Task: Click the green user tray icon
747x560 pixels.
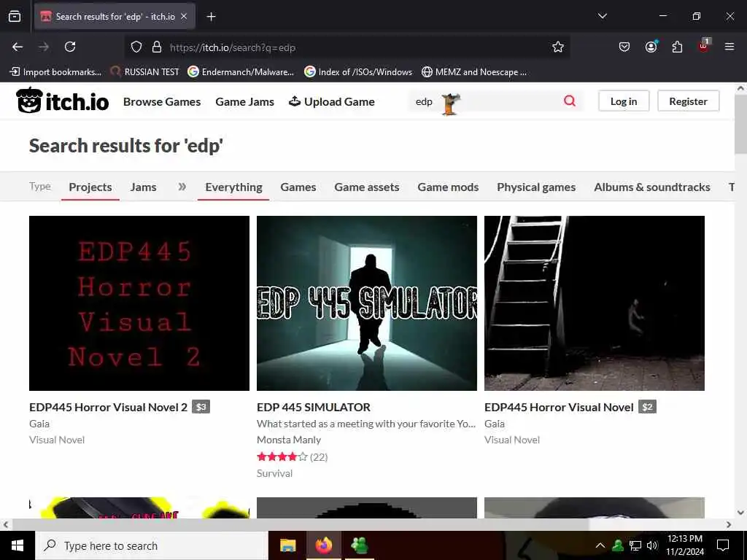Action: click(x=618, y=545)
